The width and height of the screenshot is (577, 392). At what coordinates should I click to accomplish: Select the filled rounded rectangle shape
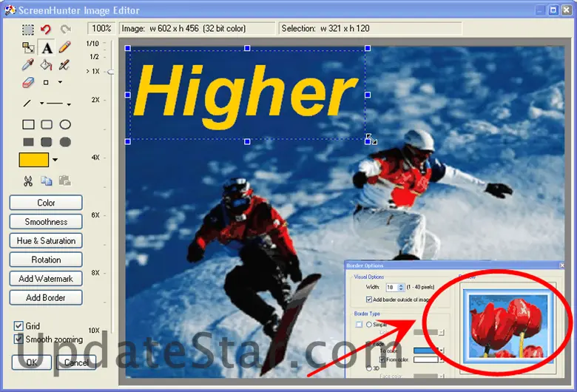[47, 142]
